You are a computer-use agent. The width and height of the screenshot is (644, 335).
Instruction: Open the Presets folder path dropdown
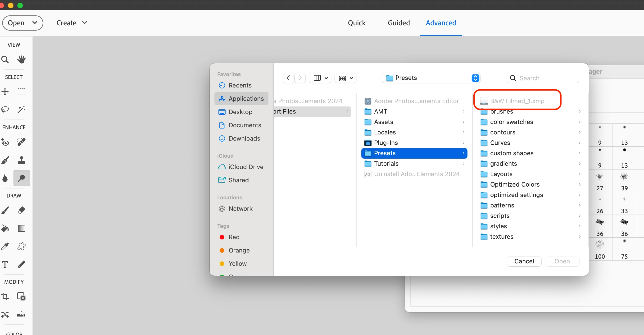[431, 78]
